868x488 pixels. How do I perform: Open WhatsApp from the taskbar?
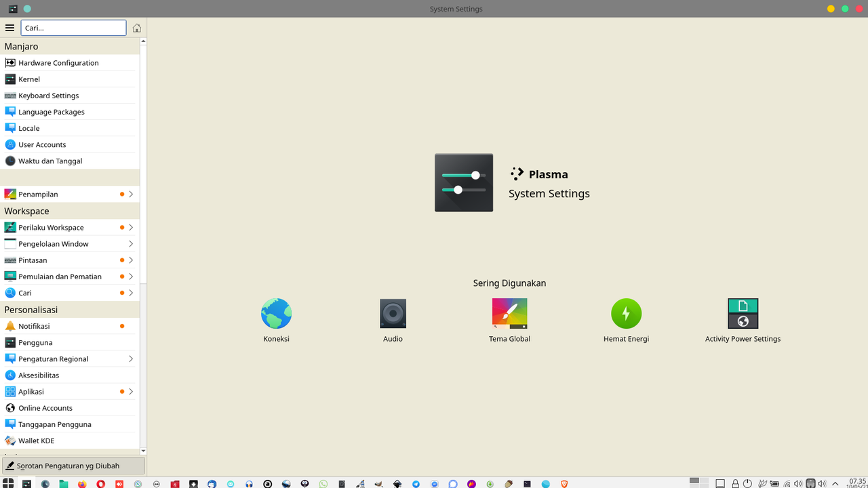[323, 484]
